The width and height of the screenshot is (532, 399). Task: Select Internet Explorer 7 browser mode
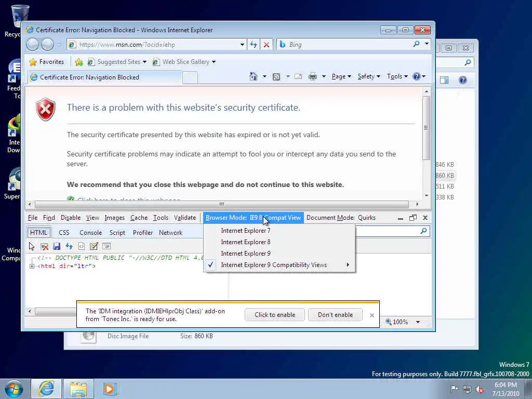(279, 231)
